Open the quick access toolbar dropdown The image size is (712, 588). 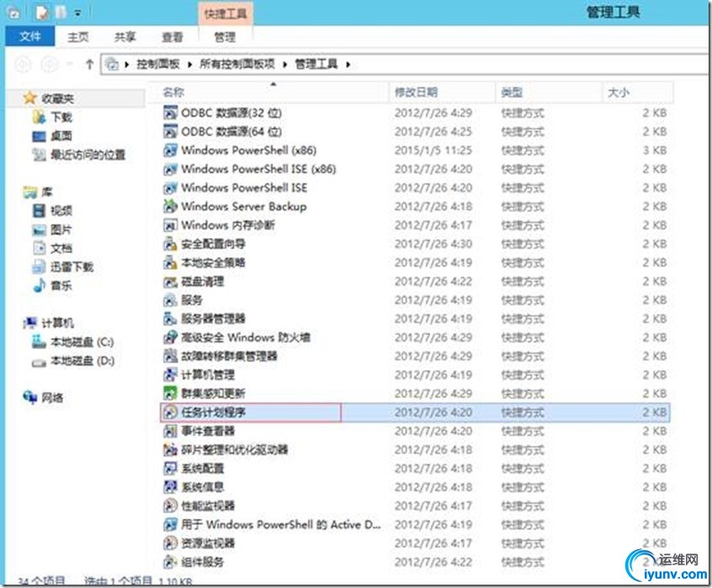click(78, 13)
